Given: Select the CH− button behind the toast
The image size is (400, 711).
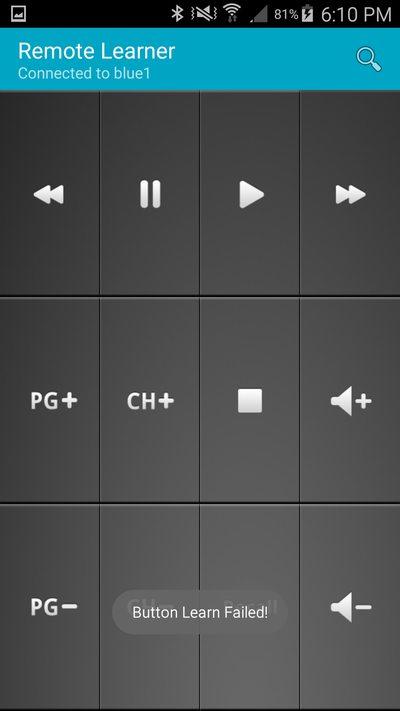Looking at the screenshot, I should pyautogui.click(x=150, y=607).
